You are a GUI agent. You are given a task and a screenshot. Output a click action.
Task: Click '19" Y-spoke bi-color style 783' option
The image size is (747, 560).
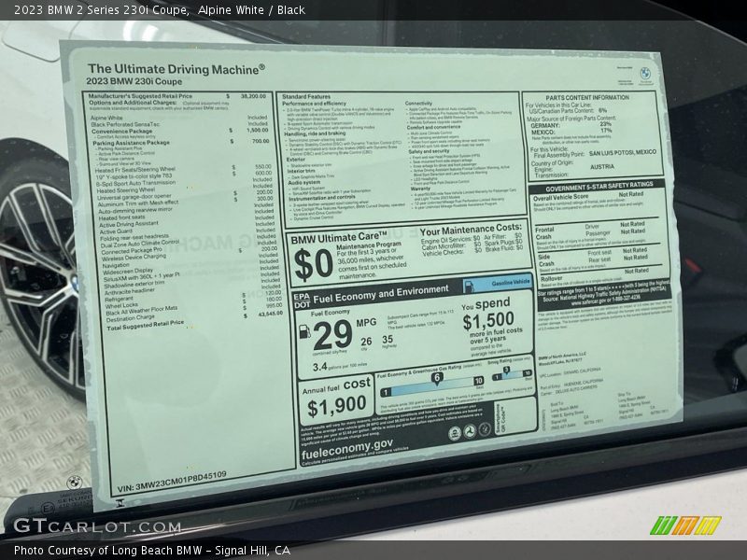pyautogui.click(x=134, y=176)
